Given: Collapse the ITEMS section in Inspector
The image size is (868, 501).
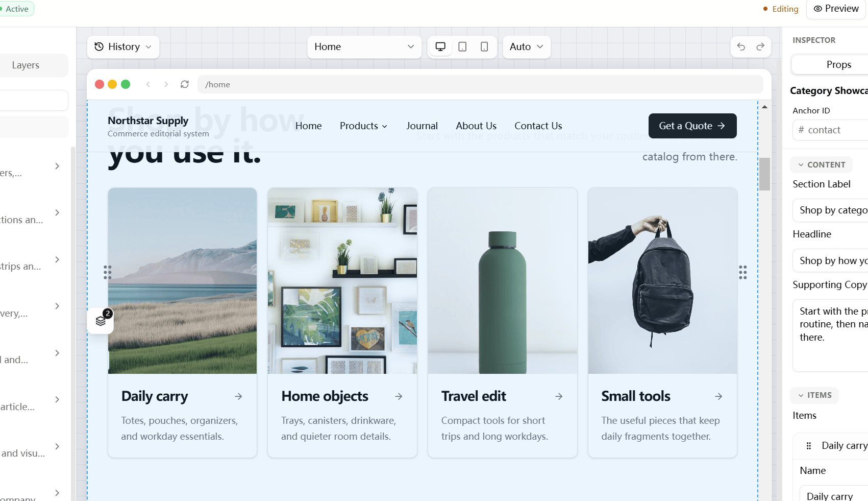Looking at the screenshot, I should [815, 395].
